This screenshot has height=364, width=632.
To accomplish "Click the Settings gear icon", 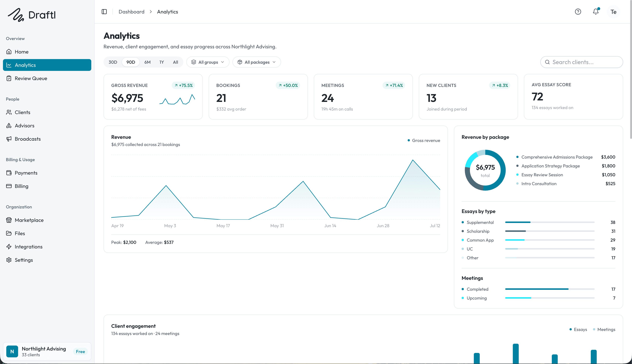I will tap(9, 260).
